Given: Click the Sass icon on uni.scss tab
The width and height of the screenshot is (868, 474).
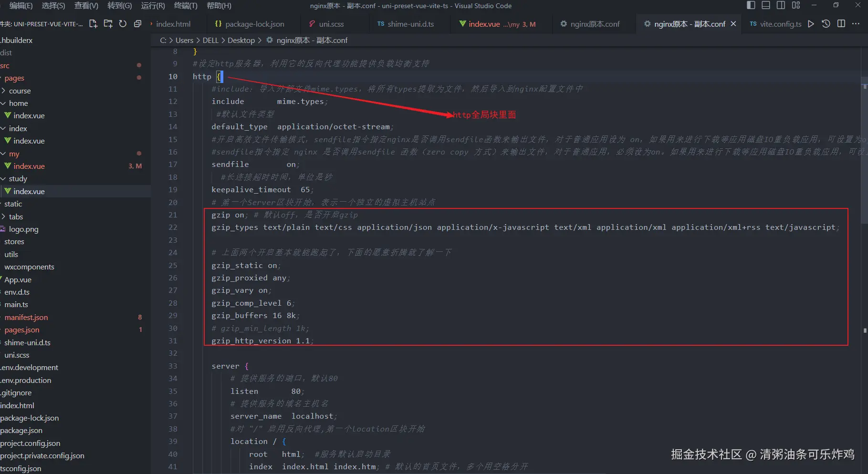Looking at the screenshot, I should click(312, 24).
